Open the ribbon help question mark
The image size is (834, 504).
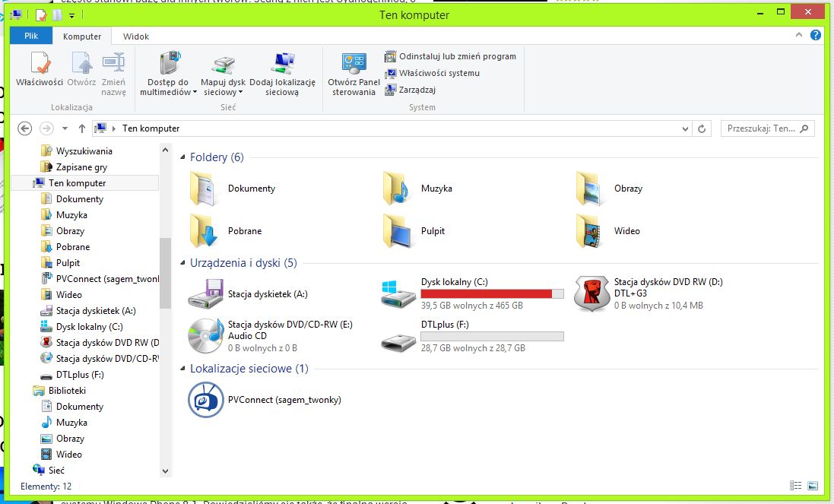816,35
